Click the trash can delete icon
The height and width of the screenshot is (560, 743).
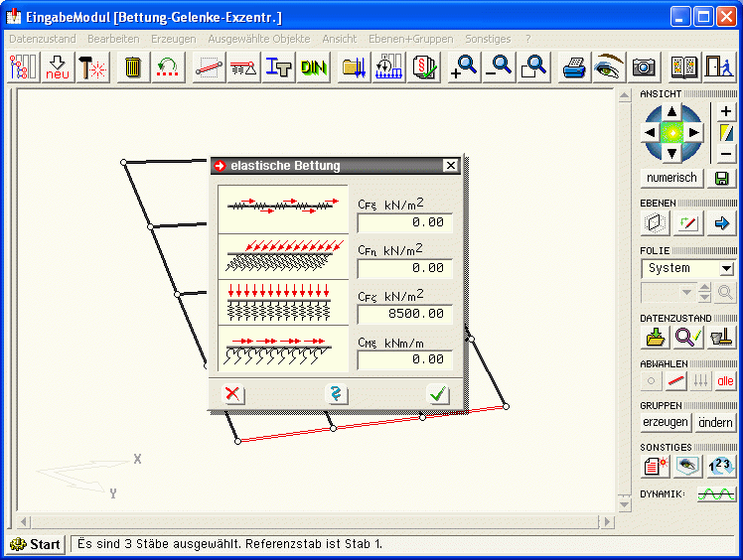pyautogui.click(x=132, y=68)
